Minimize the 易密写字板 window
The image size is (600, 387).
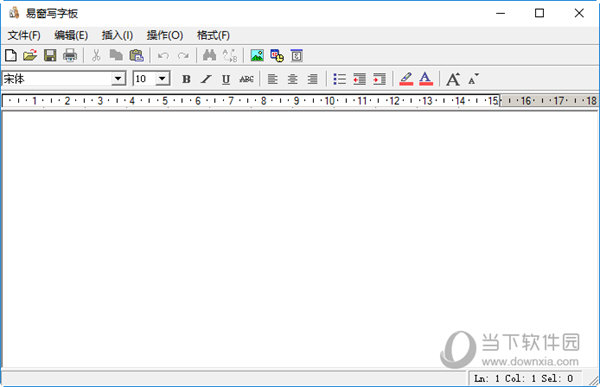click(x=501, y=13)
